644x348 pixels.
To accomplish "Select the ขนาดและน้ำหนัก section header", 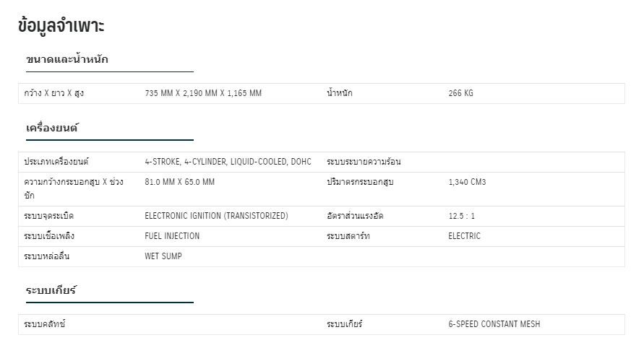I will [x=66, y=60].
